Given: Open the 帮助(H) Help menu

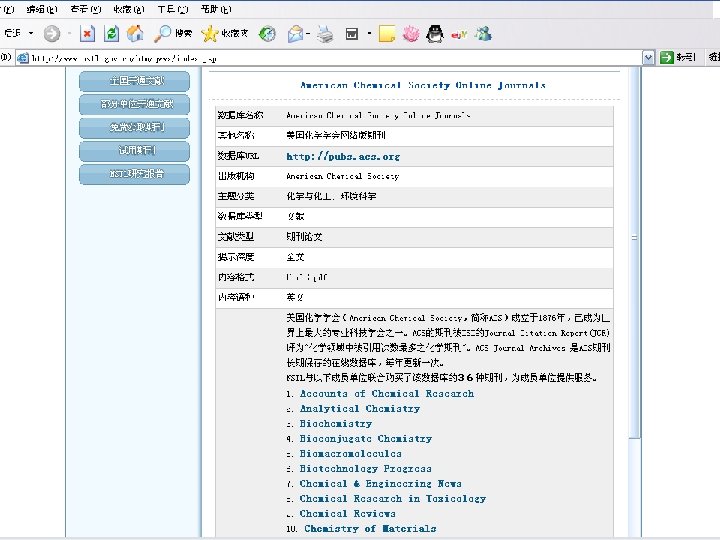Looking at the screenshot, I should pyautogui.click(x=216, y=9).
